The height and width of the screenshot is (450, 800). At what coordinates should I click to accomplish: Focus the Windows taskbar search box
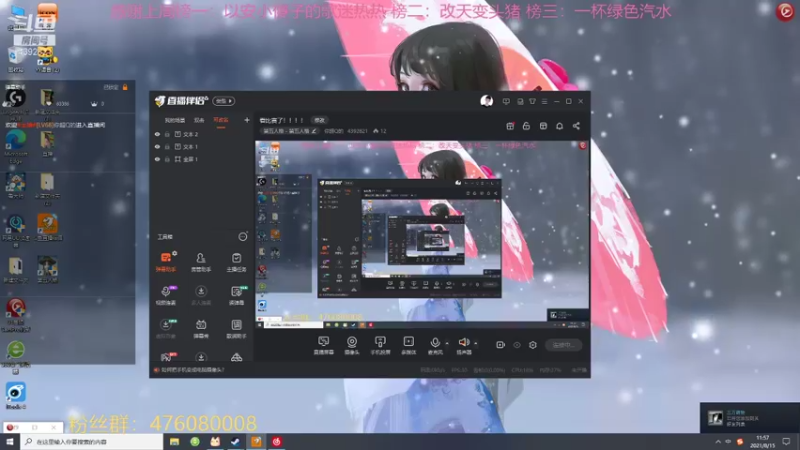pos(92,442)
